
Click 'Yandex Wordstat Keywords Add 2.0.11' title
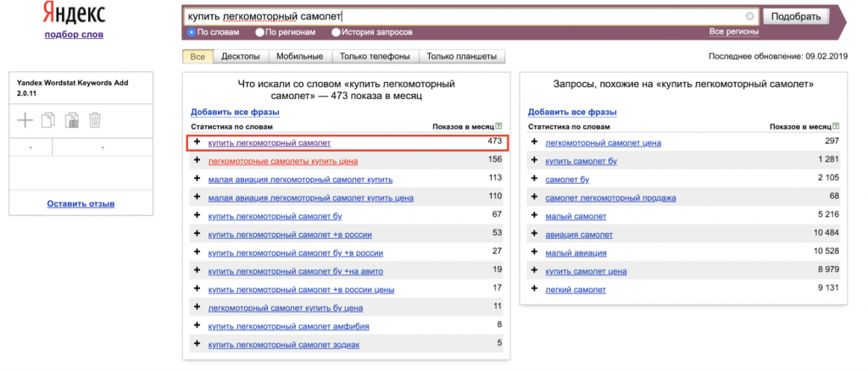coord(73,88)
